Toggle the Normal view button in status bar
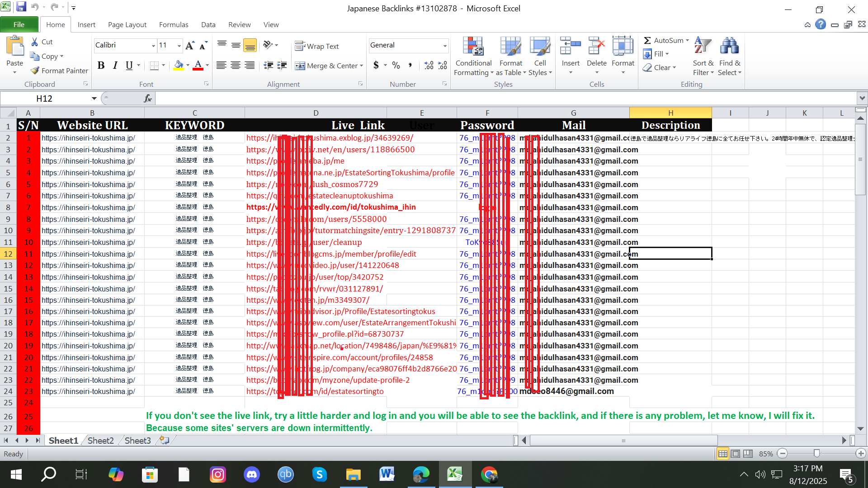This screenshot has width=868, height=488. coord(723,454)
